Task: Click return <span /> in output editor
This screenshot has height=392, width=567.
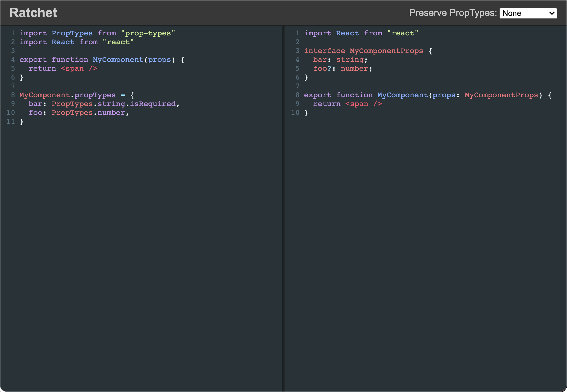Action: click(347, 104)
